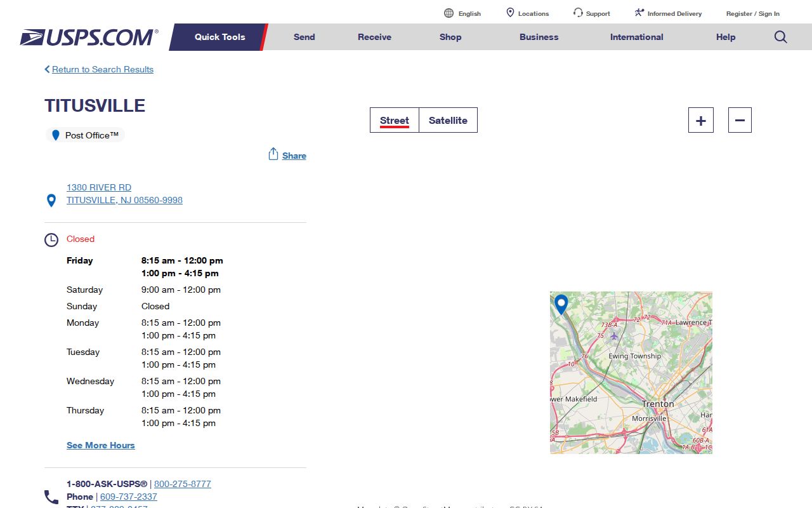This screenshot has width=812, height=508.
Task: Click the Wednesday hours row label
Action: pyautogui.click(x=91, y=381)
